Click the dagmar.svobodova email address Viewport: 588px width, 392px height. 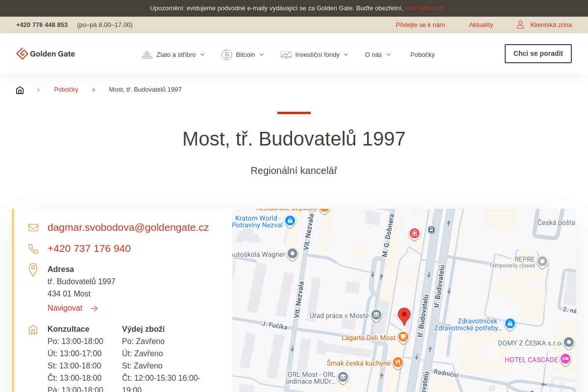[128, 227]
